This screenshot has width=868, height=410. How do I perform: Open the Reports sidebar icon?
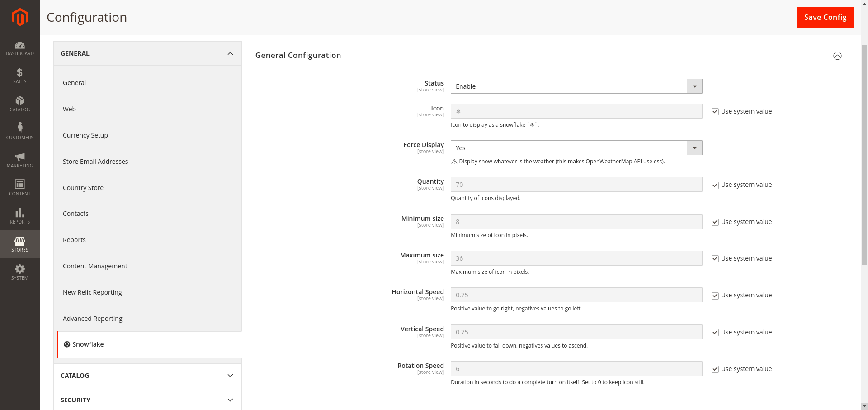point(20,216)
